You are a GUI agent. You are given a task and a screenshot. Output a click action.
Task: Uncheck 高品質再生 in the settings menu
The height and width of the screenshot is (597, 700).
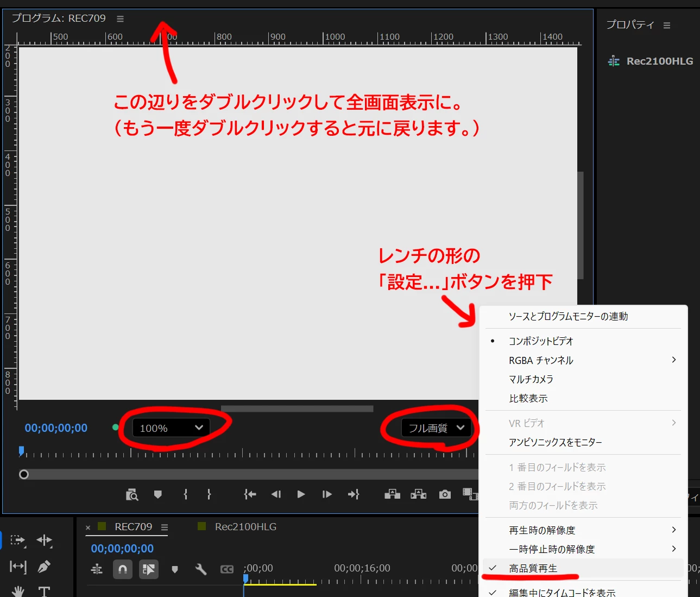583,568
